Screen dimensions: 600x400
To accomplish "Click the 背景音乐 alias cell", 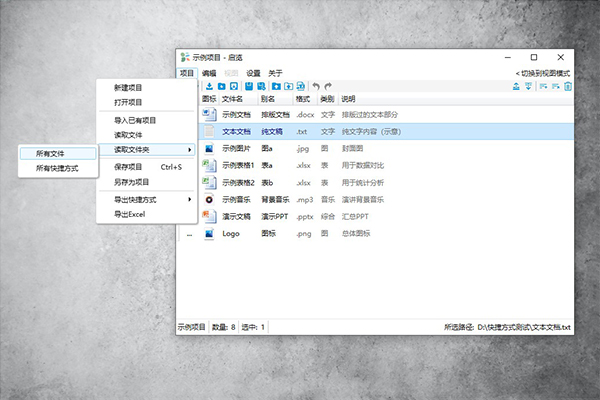I will 275,199.
